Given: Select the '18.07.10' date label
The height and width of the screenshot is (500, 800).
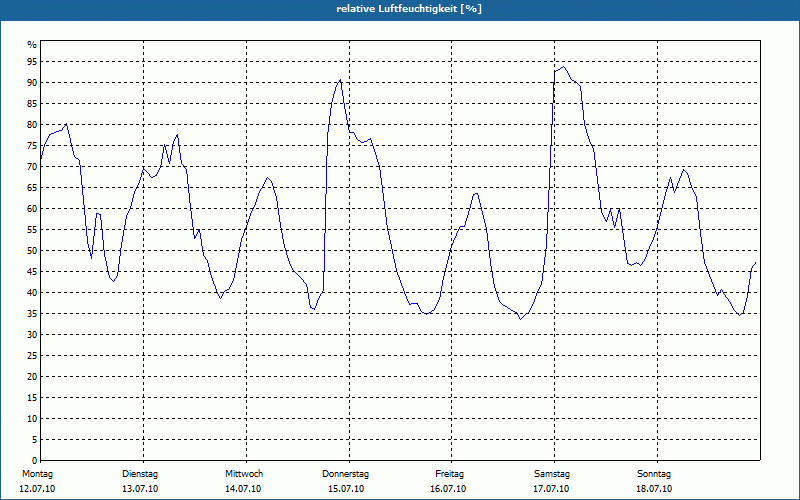Looking at the screenshot, I should click(x=654, y=489).
